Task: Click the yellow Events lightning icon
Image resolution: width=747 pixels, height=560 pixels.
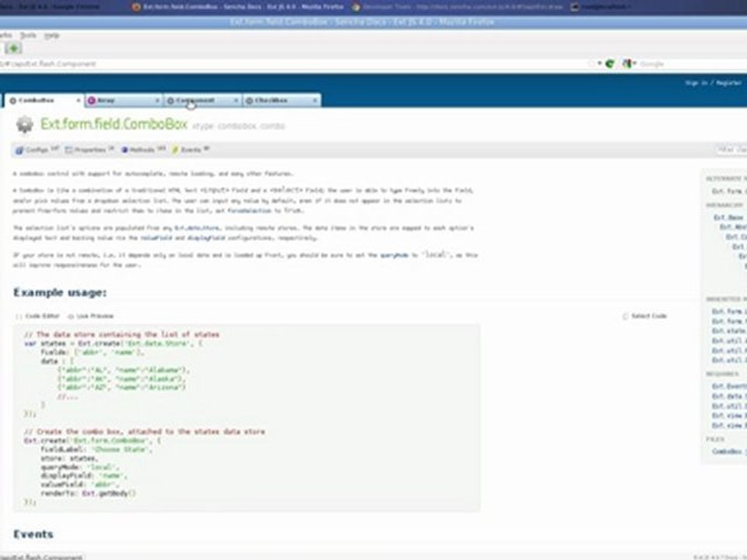Action: coord(175,150)
